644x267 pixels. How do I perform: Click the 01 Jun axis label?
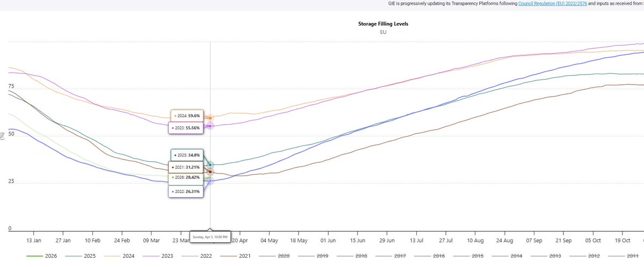pyautogui.click(x=328, y=240)
